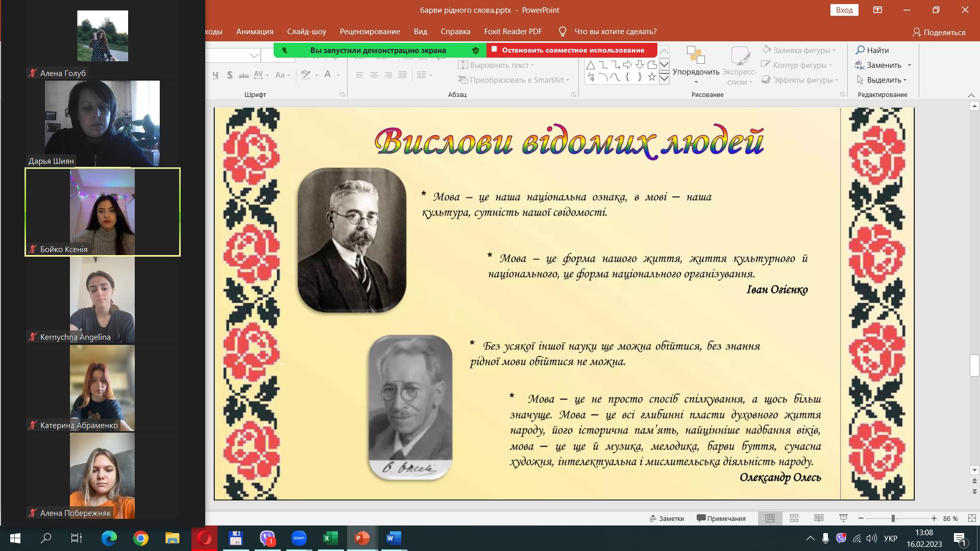Expand shapes gallery more arrow

point(664,78)
